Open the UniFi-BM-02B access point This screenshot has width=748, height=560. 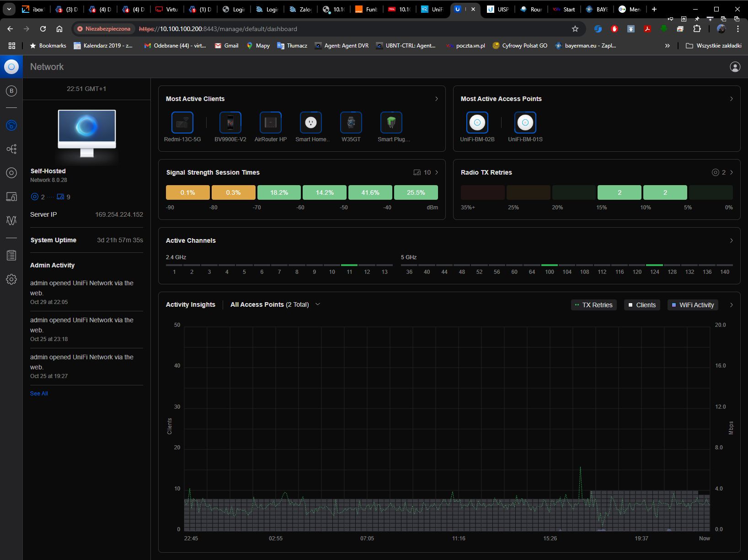pos(477,123)
